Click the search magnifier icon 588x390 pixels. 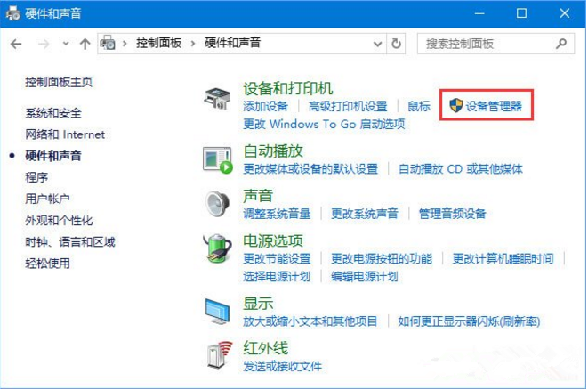tap(561, 44)
